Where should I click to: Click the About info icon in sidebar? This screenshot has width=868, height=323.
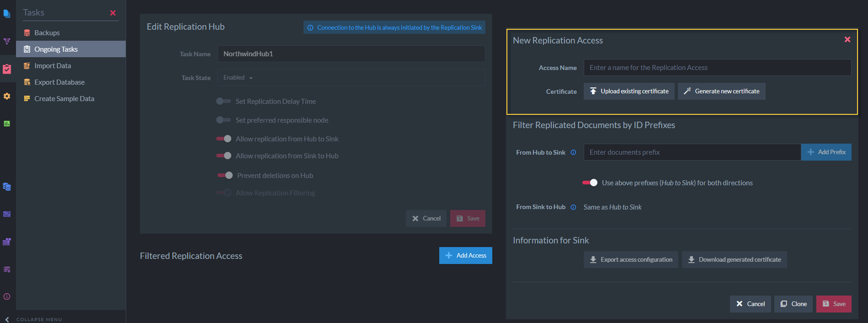pos(7,296)
